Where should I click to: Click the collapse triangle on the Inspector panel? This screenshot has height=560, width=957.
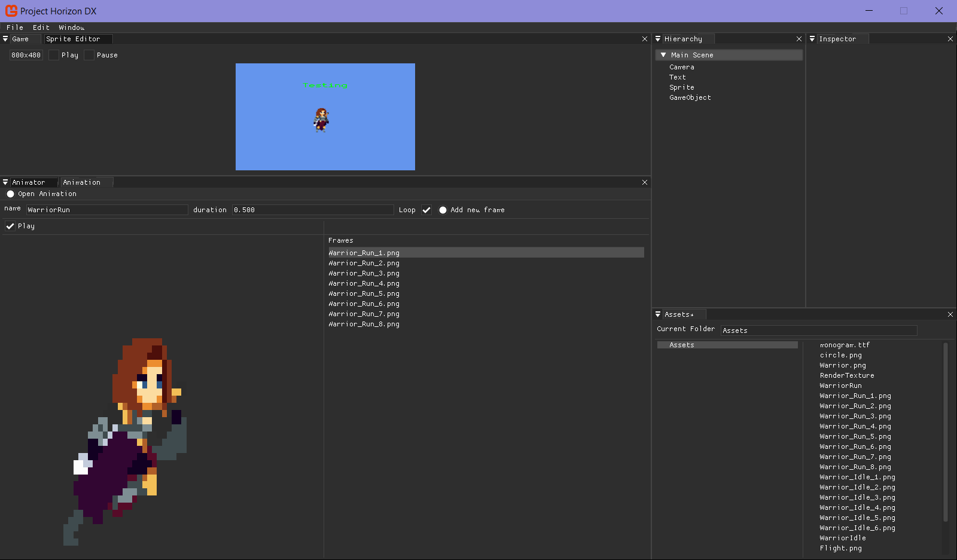click(x=813, y=39)
